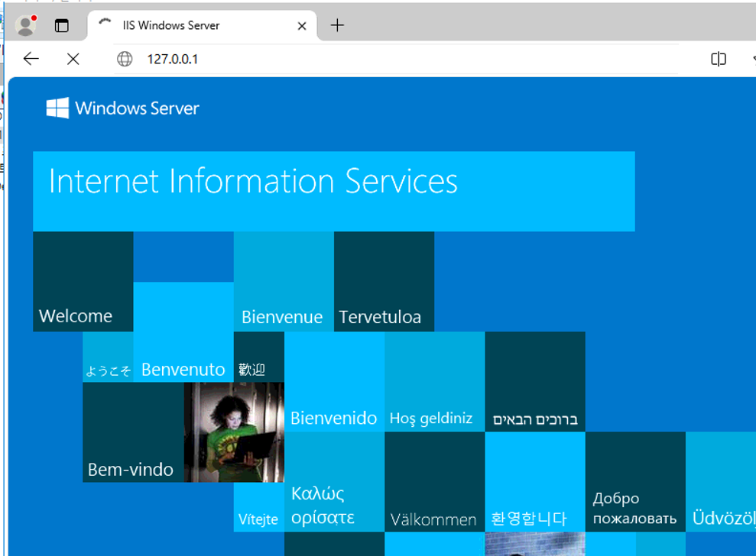
Task: Click the 환영합니다 tile
Action: tap(534, 482)
